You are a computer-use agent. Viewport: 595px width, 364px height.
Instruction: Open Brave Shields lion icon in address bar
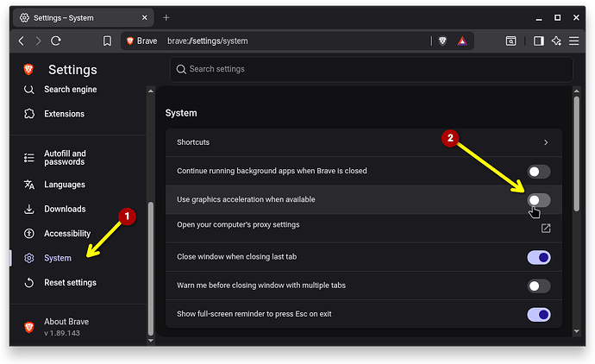click(442, 41)
